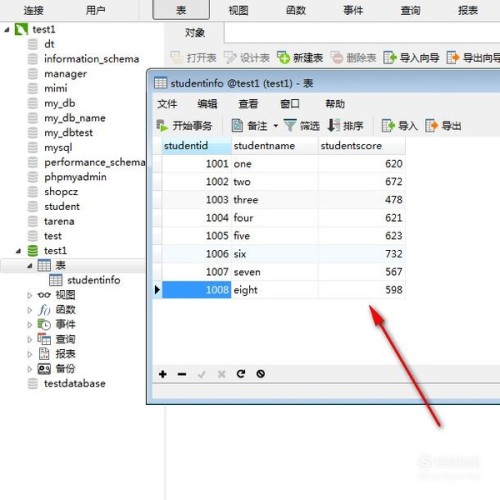The width and height of the screenshot is (500, 500).
Task: Click the 导入 import button
Action: [399, 126]
